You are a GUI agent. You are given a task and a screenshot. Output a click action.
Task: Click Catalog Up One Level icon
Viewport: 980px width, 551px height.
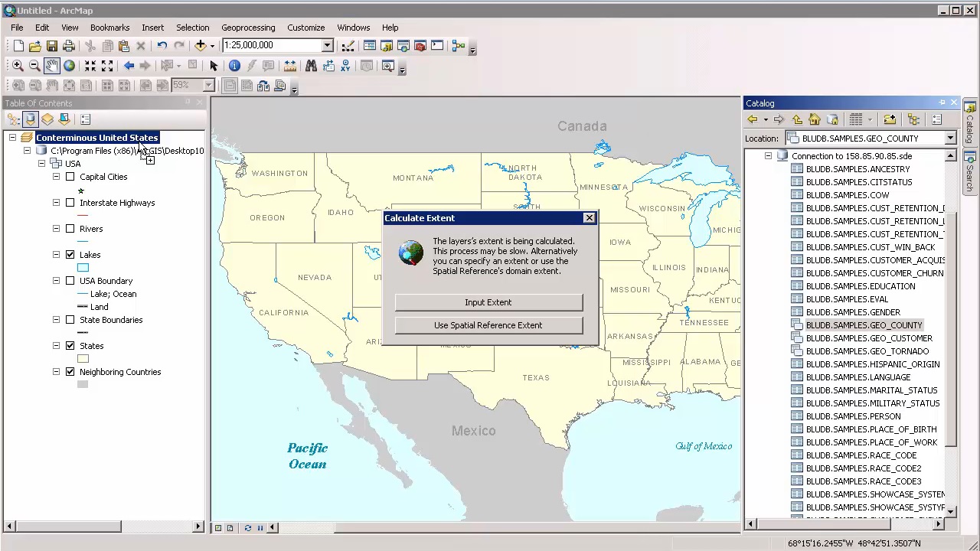[x=797, y=119]
